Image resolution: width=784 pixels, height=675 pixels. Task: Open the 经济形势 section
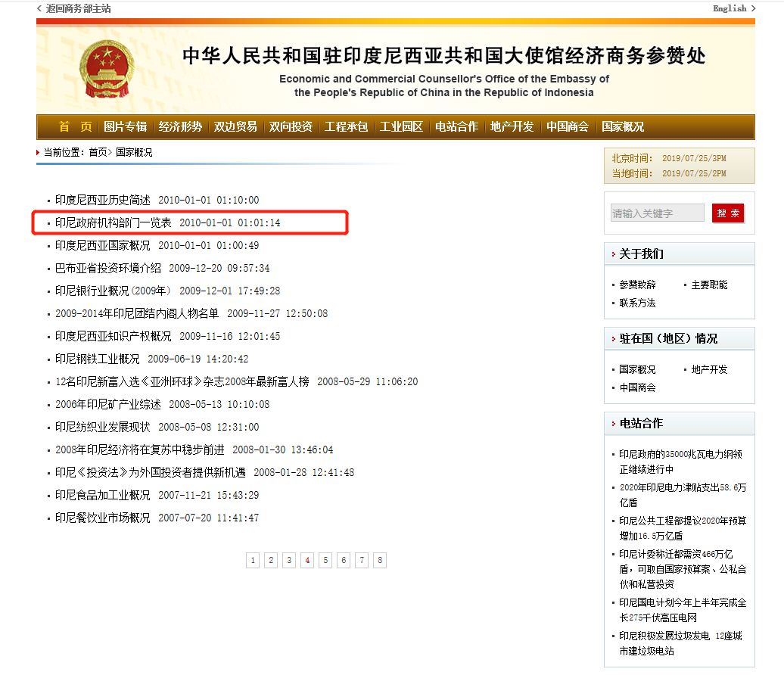(179, 126)
